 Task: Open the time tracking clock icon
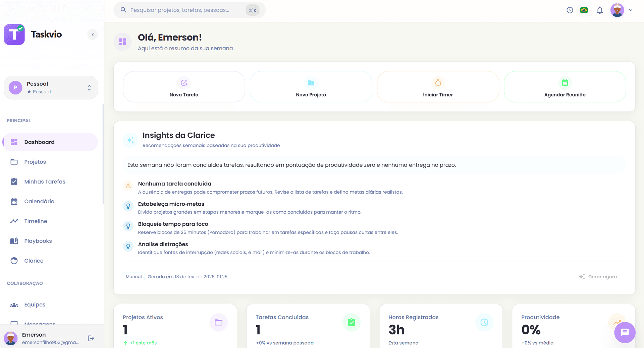pos(570,10)
